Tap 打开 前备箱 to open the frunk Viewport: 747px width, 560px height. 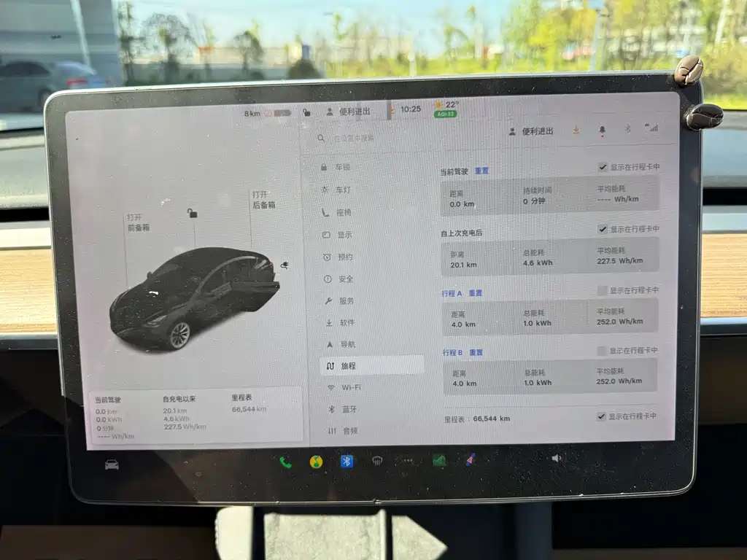[x=138, y=222]
